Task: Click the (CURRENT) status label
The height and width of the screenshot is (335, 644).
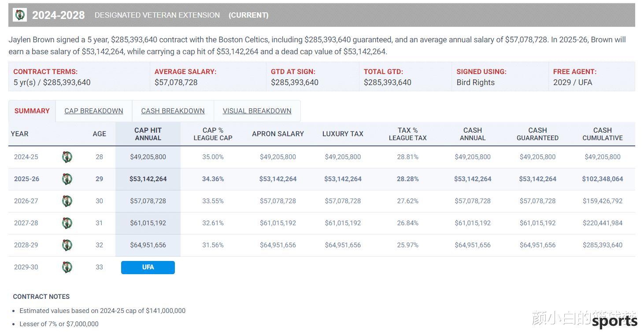Action: click(248, 15)
